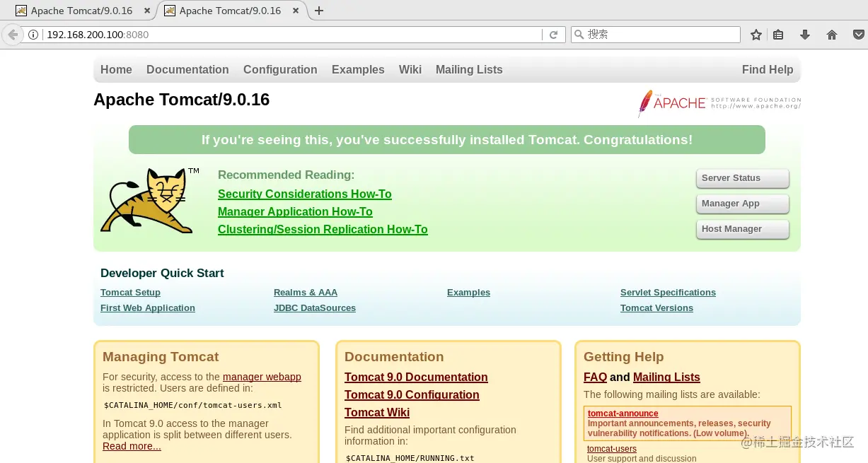
Task: Click the browser back arrow button
Action: click(12, 35)
